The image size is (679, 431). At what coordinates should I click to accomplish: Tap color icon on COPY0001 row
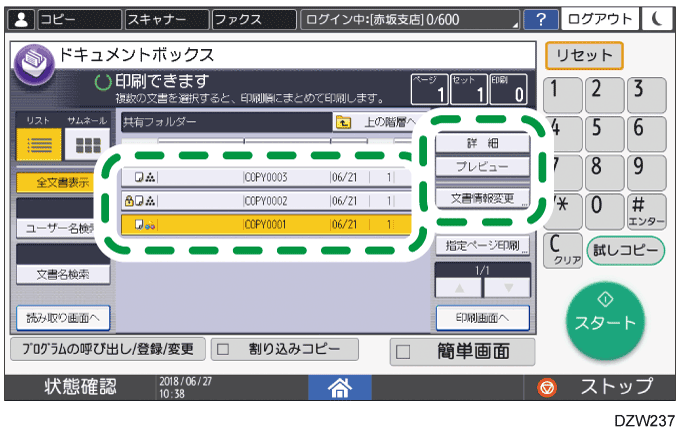click(150, 225)
